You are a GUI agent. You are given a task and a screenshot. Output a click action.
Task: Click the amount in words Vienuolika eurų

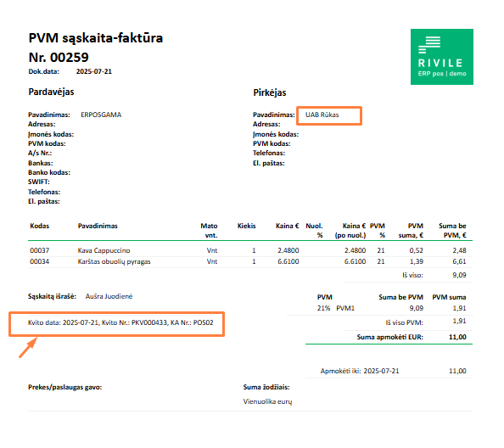pos(267,401)
